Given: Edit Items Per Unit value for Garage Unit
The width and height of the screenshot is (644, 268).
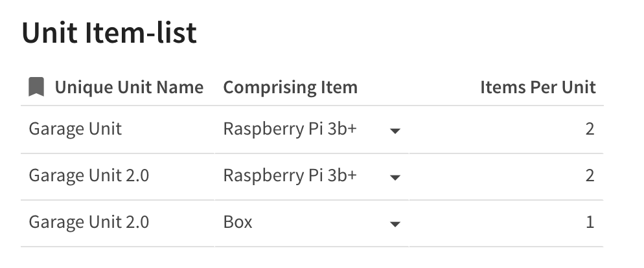Looking at the screenshot, I should tap(589, 129).
